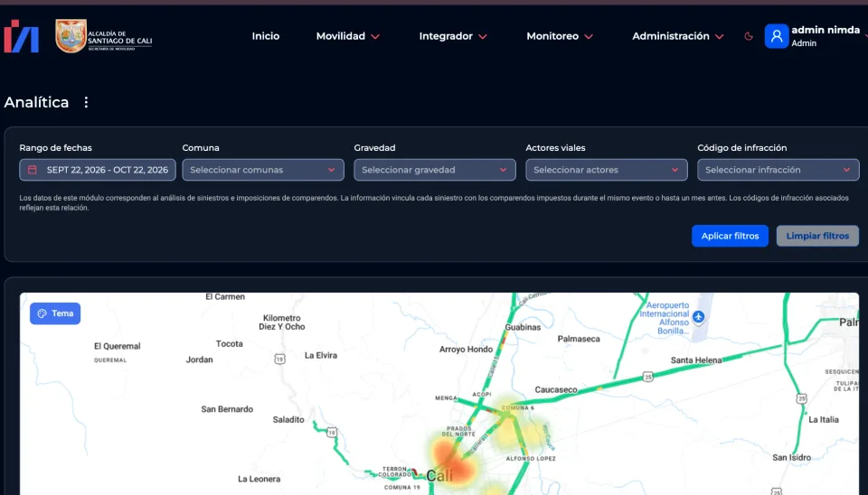The image size is (868, 495).
Task: Click route 25 shield near La Italia
Action: (x=801, y=398)
